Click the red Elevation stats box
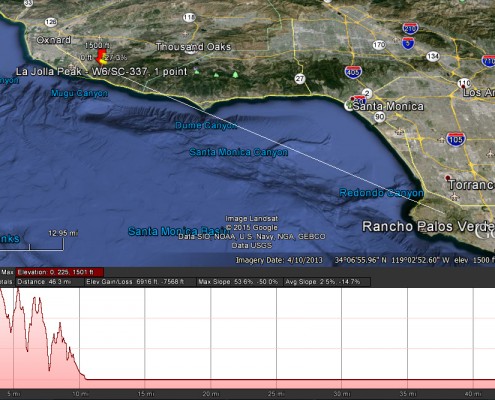This screenshot has width=495, height=400. pyautogui.click(x=60, y=272)
